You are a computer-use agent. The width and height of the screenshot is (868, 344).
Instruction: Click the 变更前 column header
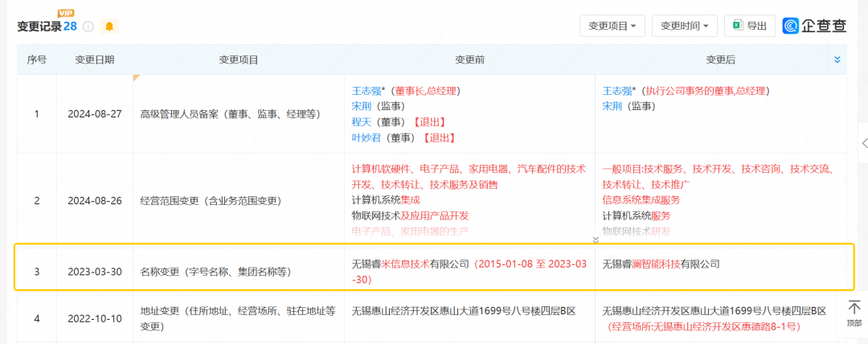pos(469,59)
